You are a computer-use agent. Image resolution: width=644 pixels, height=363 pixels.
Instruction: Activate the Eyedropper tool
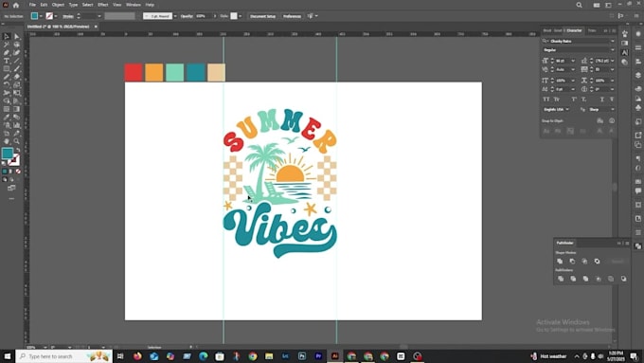click(x=7, y=118)
